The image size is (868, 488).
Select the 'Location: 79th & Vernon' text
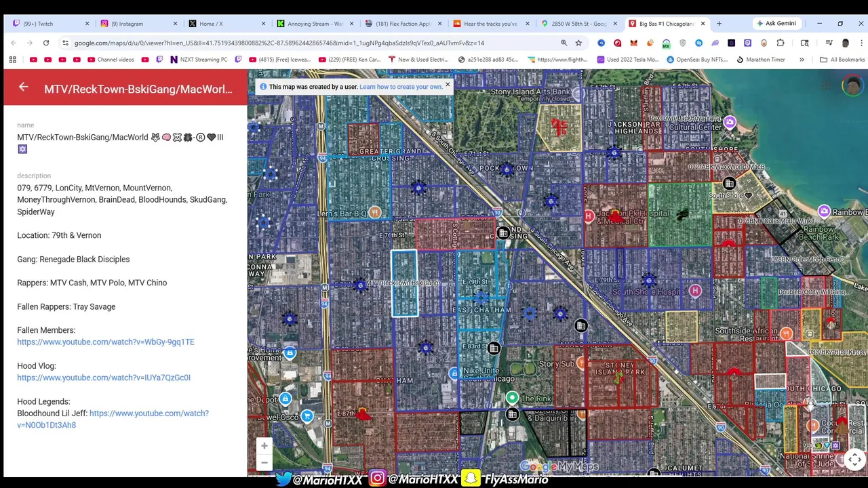point(59,235)
